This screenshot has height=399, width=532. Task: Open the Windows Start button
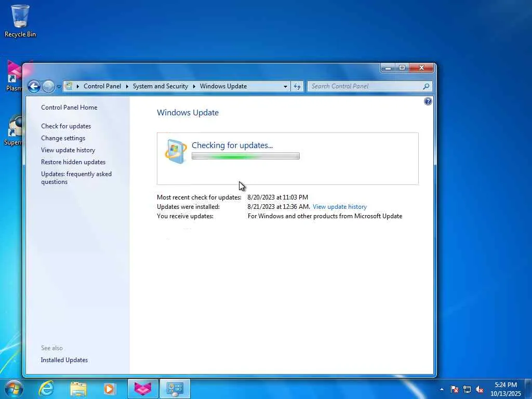click(14, 389)
